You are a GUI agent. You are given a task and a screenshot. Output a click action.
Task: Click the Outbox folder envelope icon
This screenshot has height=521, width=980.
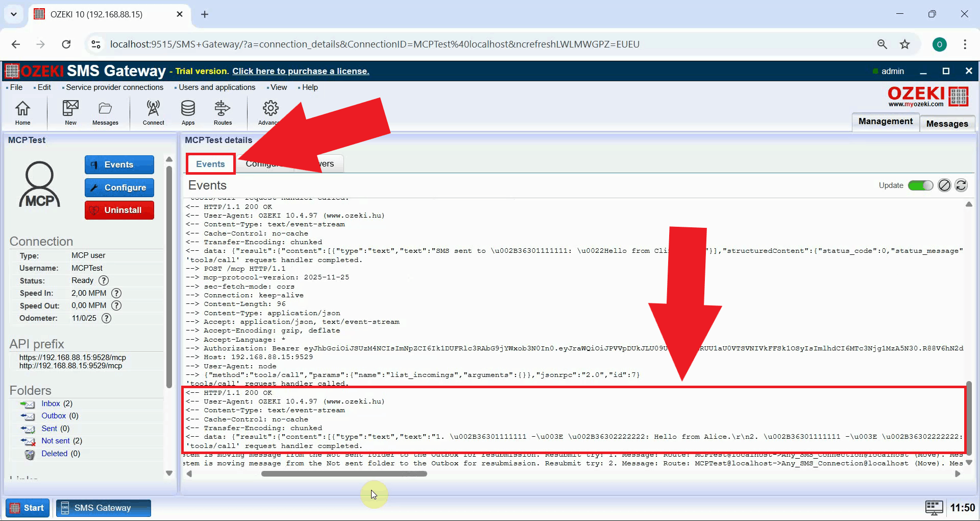coord(28,416)
